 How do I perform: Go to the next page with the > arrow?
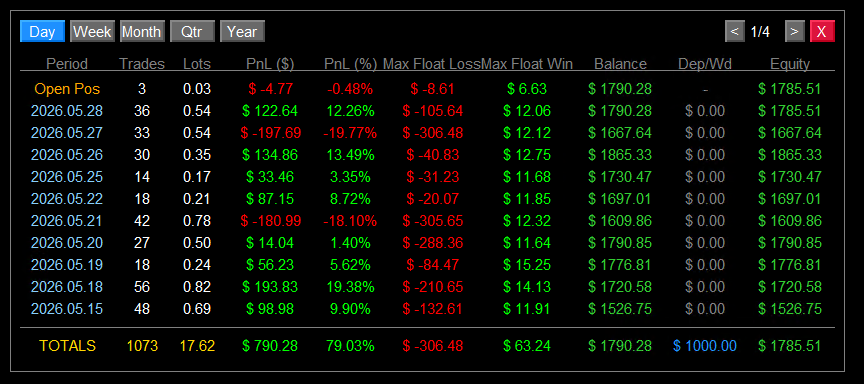pos(794,31)
